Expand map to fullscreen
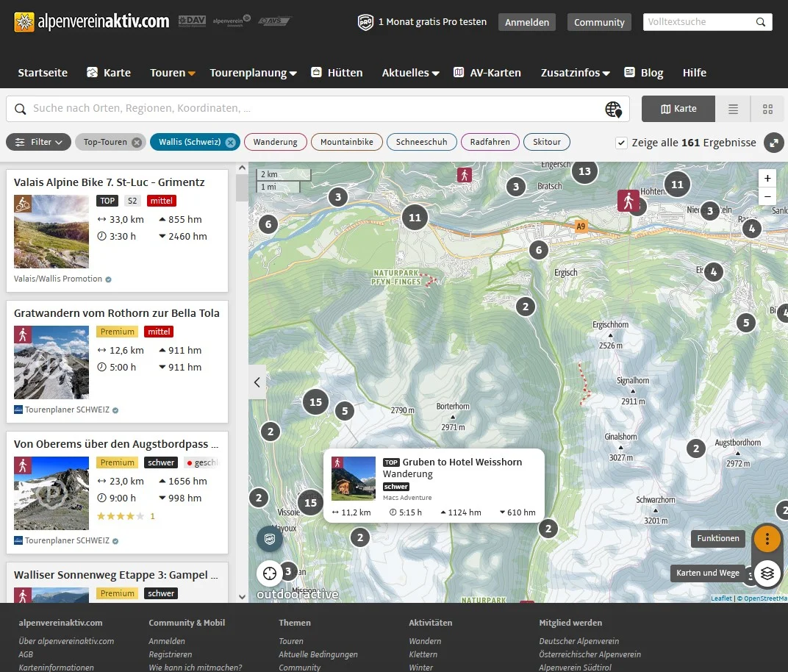 [x=773, y=143]
